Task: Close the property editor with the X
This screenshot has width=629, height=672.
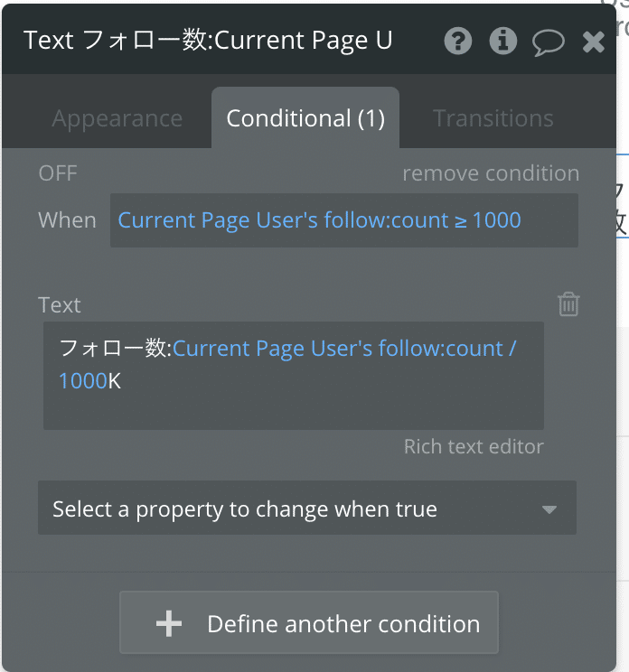Action: click(x=594, y=42)
